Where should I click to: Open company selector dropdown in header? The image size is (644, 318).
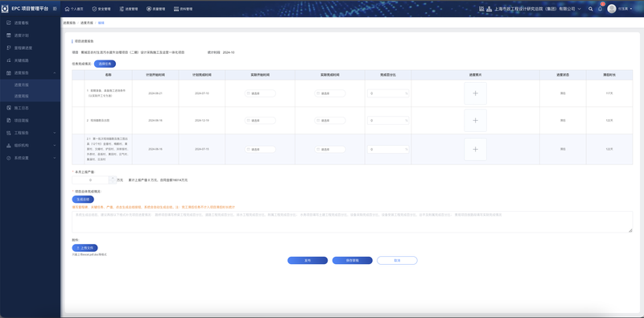[x=579, y=9]
